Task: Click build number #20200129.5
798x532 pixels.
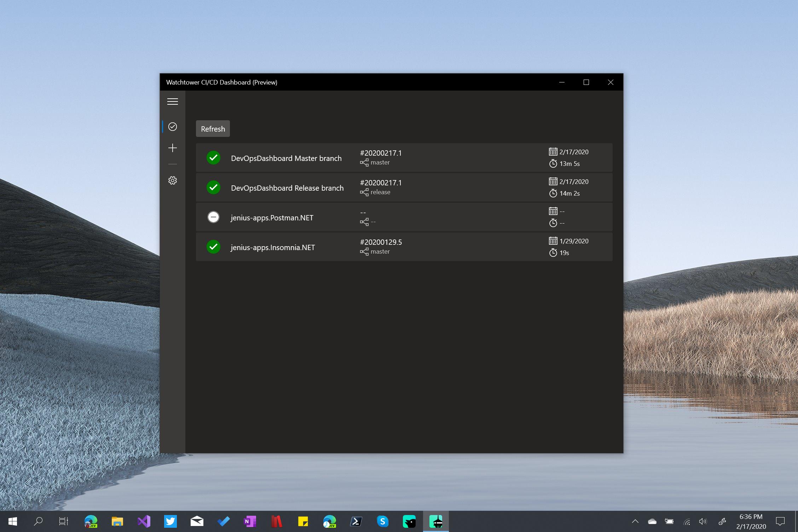Action: click(381, 242)
